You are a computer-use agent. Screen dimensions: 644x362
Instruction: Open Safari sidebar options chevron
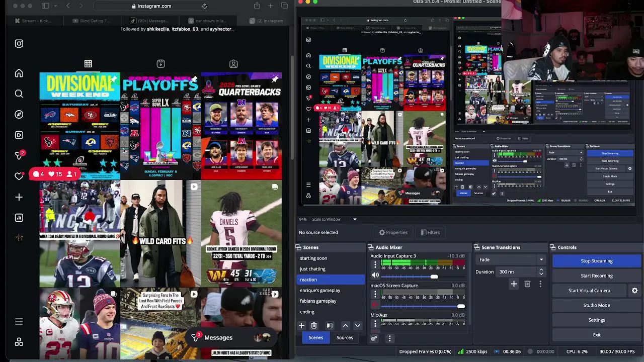(x=54, y=6)
